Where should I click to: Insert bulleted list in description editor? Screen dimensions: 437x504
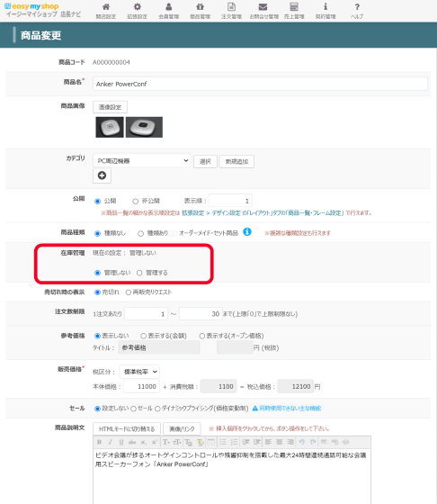click(222, 442)
